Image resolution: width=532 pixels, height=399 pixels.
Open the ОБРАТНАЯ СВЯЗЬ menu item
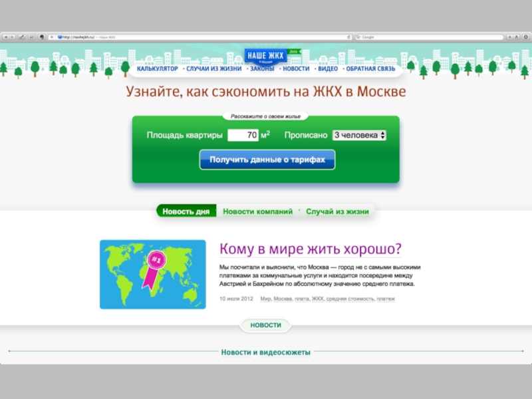coord(370,68)
